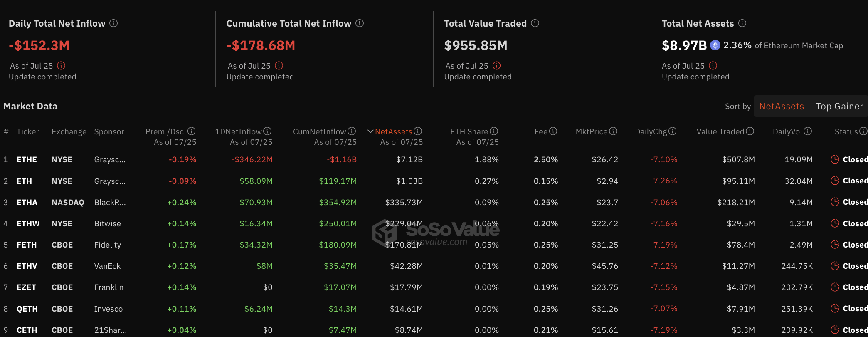Click red alert icon under Total Net Assets date
Viewport: 868px width, 337px height.
point(713,65)
